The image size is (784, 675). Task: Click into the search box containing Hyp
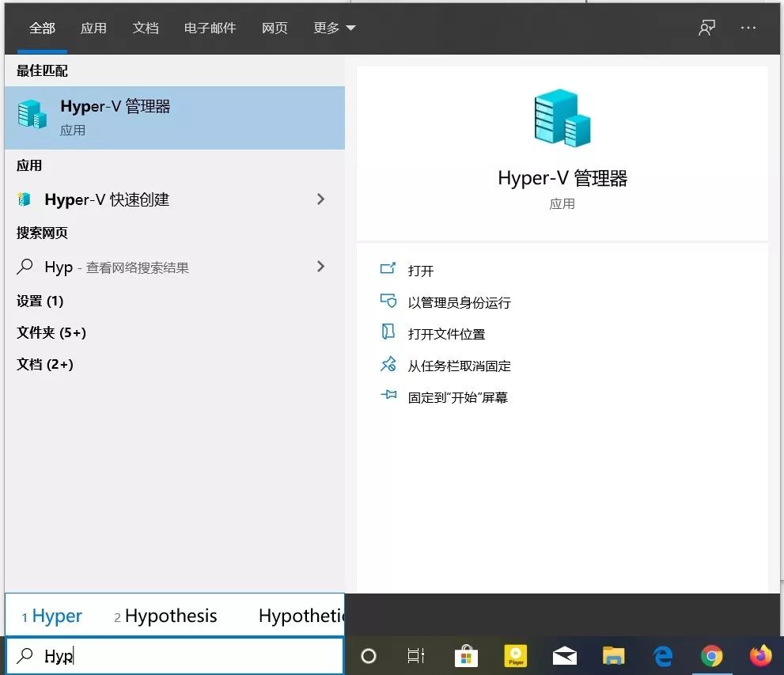click(x=175, y=655)
